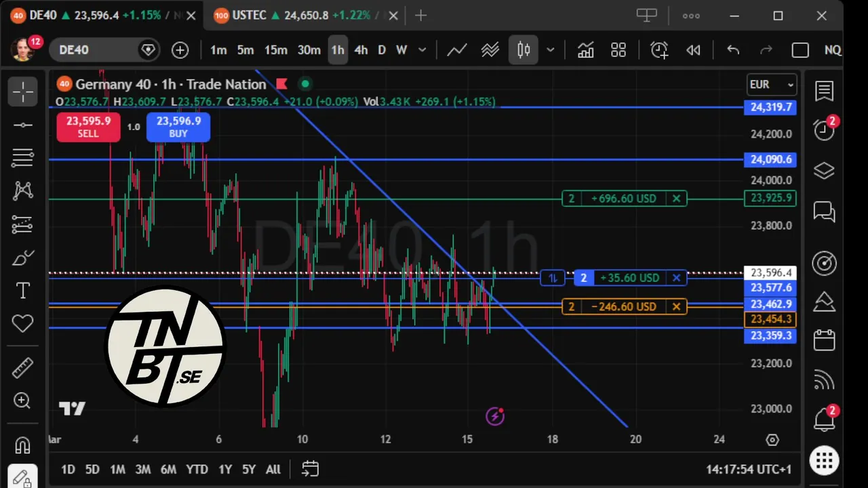Select the trend line drawing tool
Screen dimensions: 868x488
coord(22,125)
